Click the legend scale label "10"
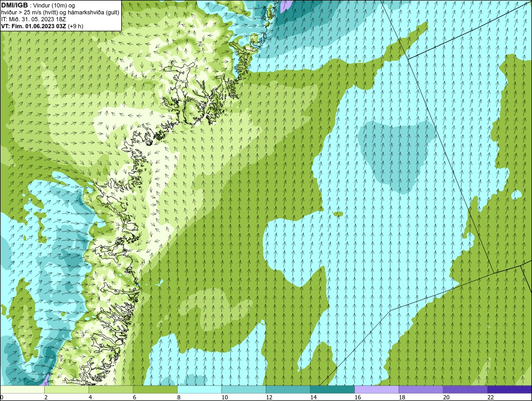The width and height of the screenshot is (532, 401). [x=225, y=398]
